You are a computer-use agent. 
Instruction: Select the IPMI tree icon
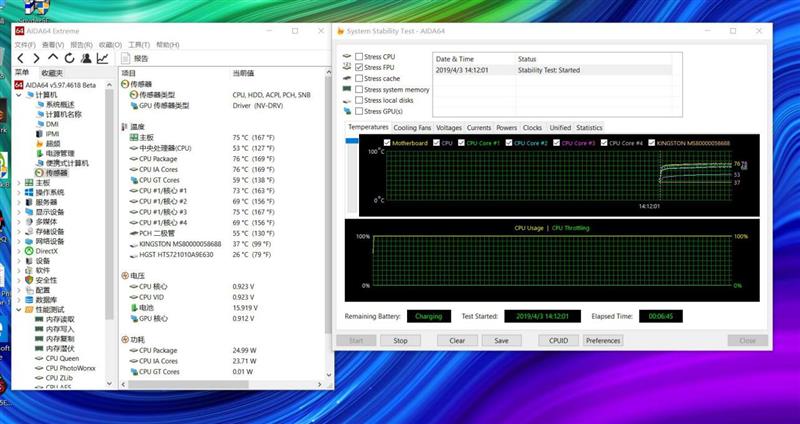tap(40, 134)
